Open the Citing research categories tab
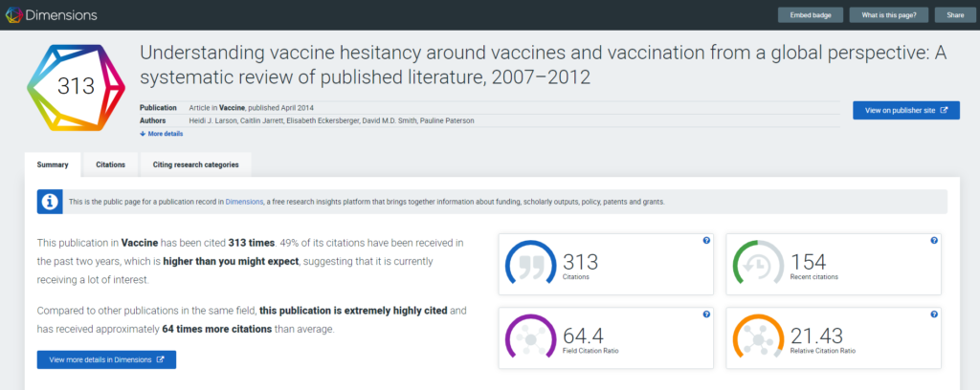This screenshot has height=390, width=980. click(195, 164)
